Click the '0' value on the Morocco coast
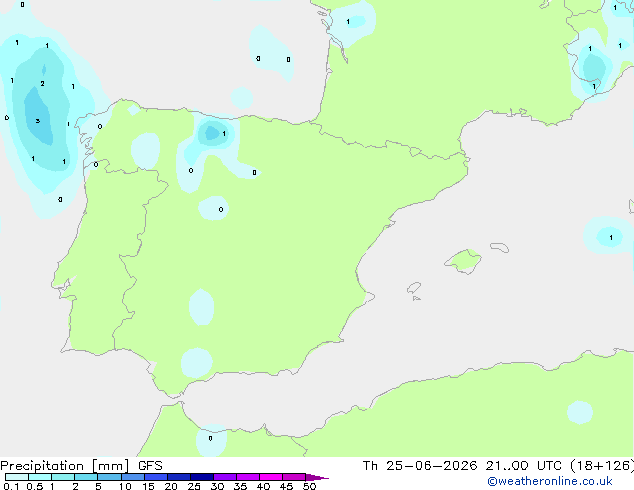The image size is (634, 490). [x=210, y=438]
